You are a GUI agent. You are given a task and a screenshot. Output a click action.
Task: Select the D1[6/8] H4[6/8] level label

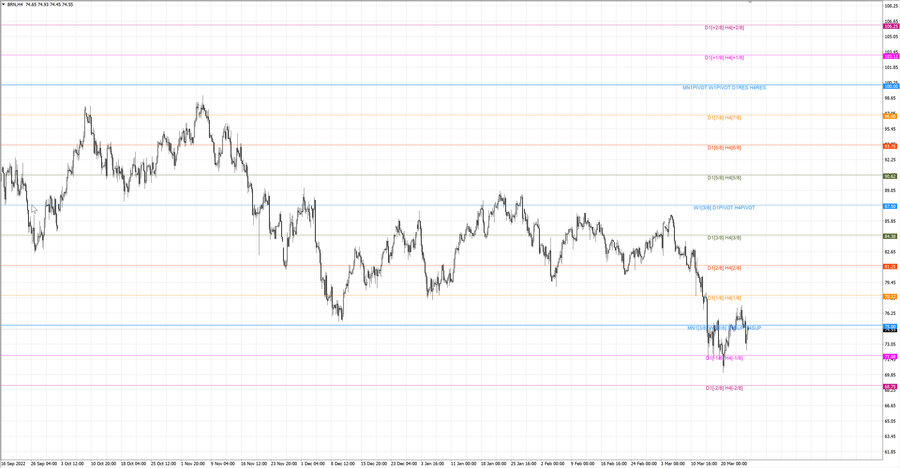click(724, 148)
